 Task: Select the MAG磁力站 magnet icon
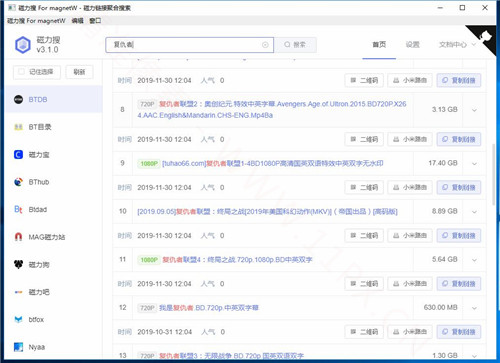(18, 237)
